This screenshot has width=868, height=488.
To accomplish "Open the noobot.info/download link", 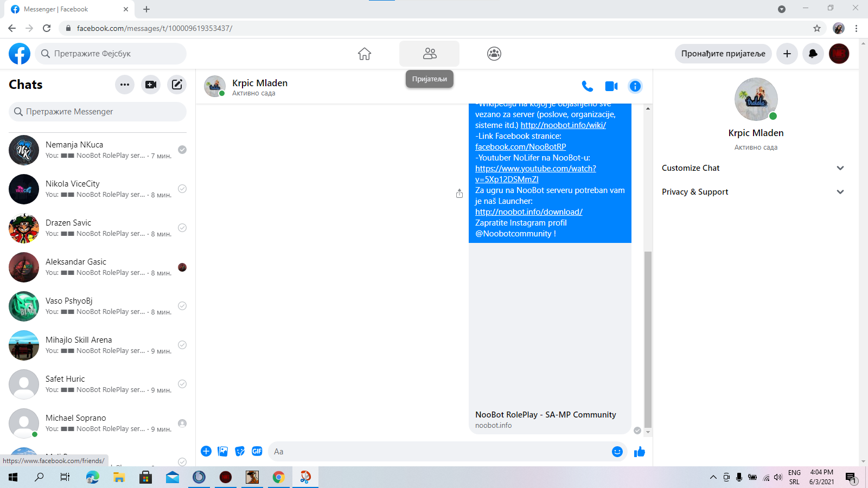I will (529, 212).
